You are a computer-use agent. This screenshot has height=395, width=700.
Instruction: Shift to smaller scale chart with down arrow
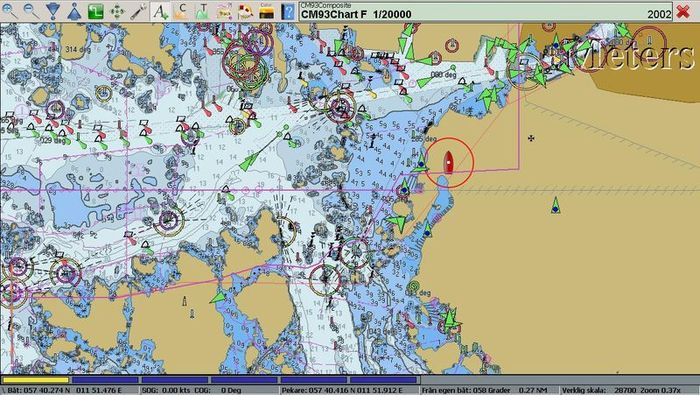click(53, 11)
